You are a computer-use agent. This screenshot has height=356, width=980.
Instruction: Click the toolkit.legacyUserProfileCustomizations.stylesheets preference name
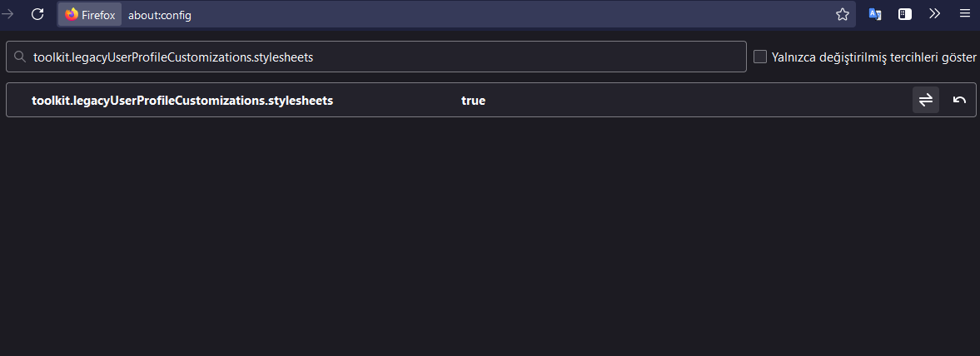[182, 101]
